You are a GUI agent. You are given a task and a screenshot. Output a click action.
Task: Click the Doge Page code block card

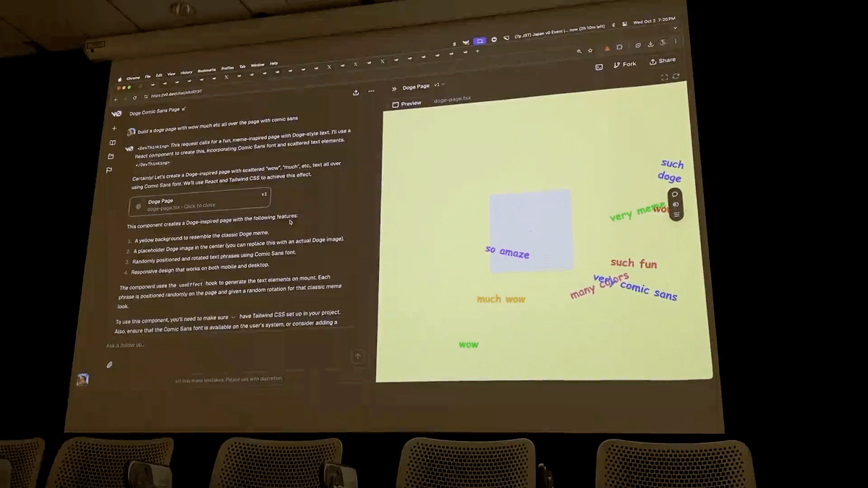click(x=200, y=202)
